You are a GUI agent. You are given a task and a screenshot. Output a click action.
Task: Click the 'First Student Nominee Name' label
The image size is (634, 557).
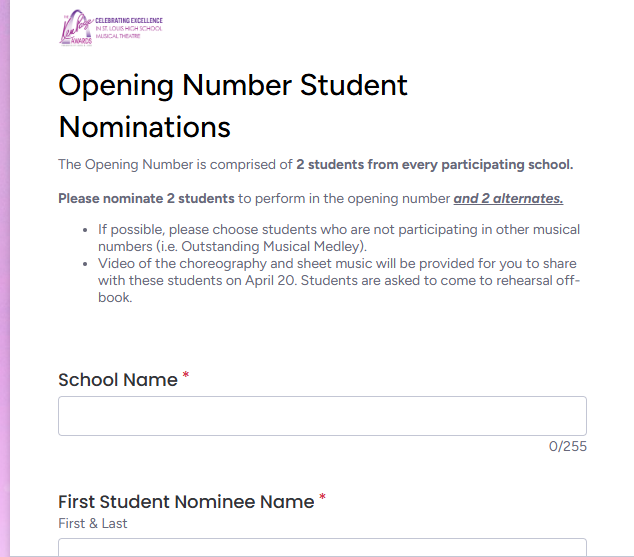pyautogui.click(x=186, y=502)
